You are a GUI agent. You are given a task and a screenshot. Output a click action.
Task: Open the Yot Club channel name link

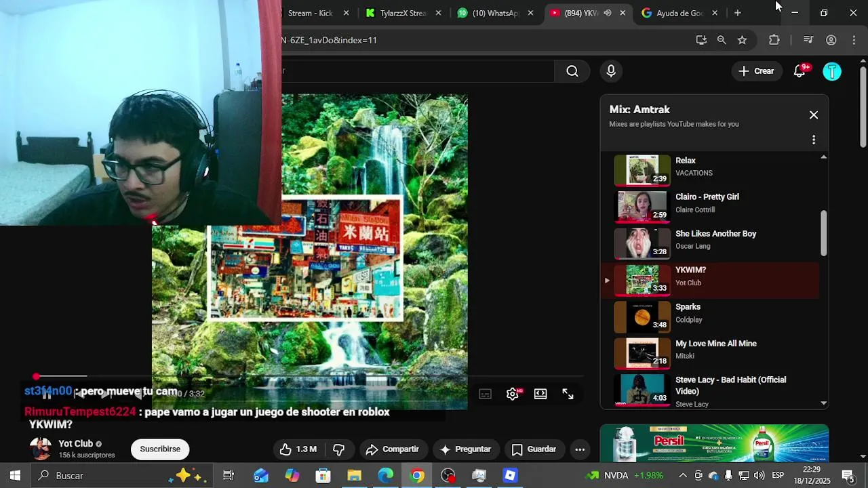[75, 444]
